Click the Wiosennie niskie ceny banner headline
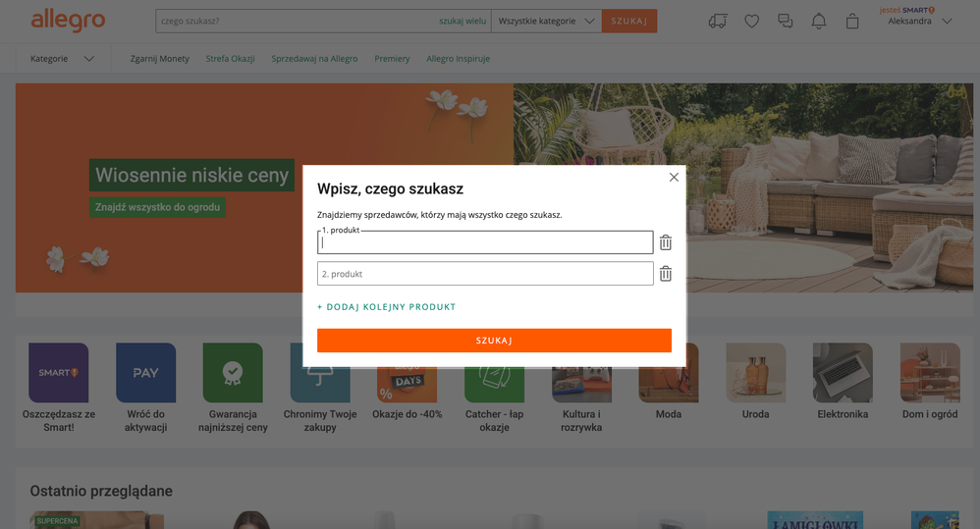 click(x=191, y=175)
